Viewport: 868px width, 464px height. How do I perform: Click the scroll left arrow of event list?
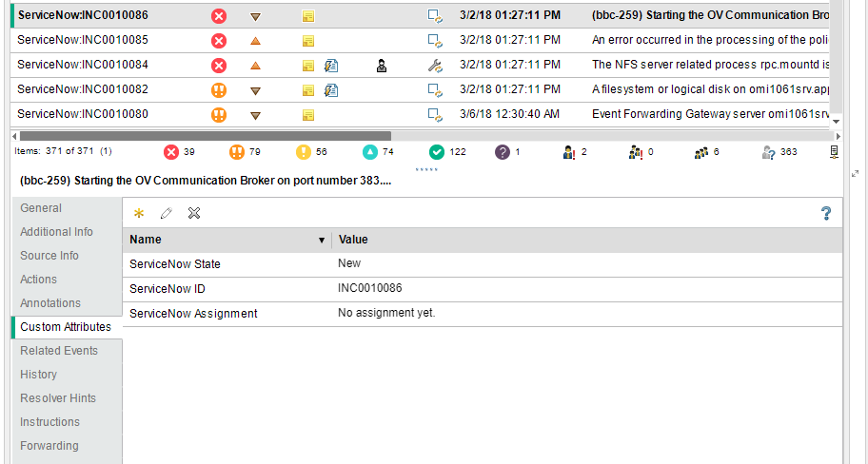[x=14, y=136]
